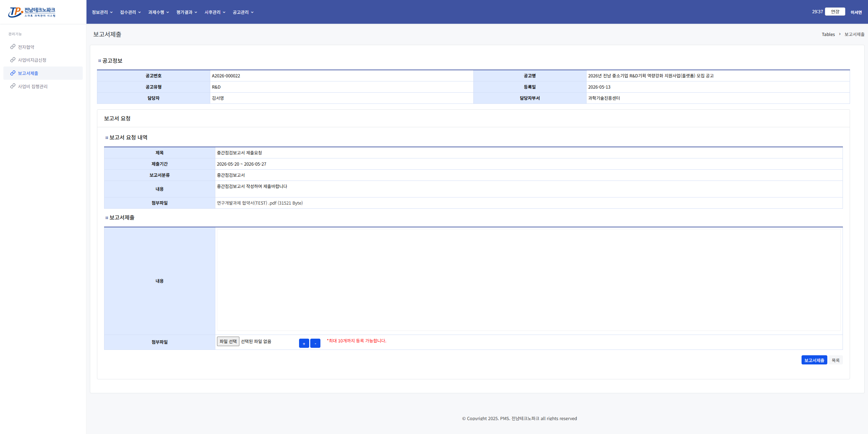Click the 보고서제출 page title heading

click(x=107, y=34)
